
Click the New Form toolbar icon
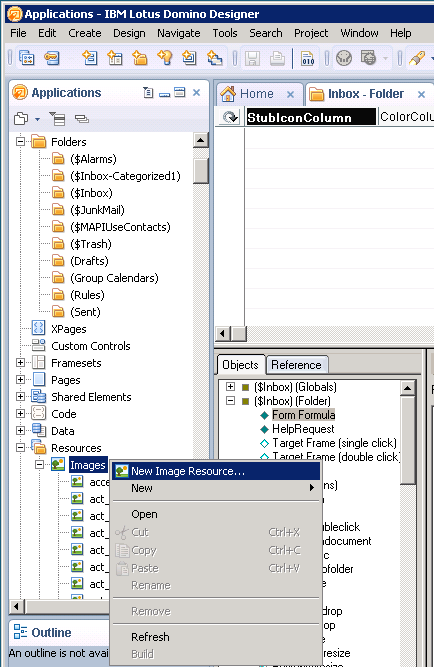click(x=90, y=57)
